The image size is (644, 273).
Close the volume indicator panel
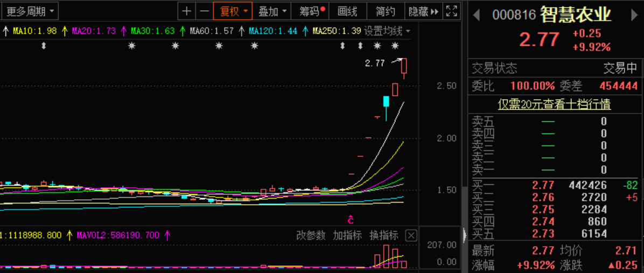click(x=411, y=235)
